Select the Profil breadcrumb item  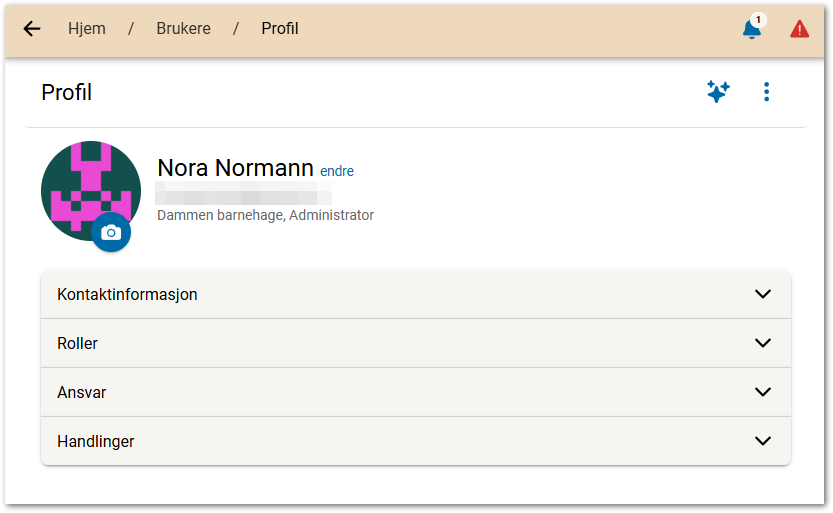click(x=280, y=29)
